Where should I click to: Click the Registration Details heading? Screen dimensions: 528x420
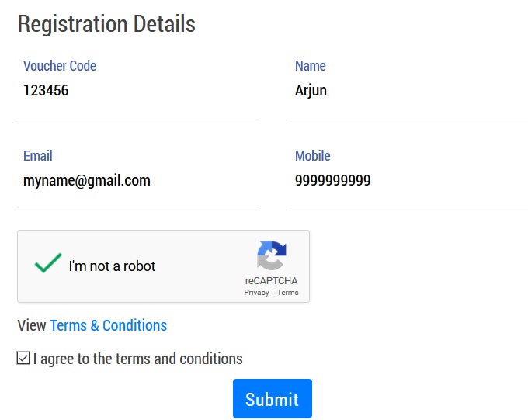tap(106, 24)
